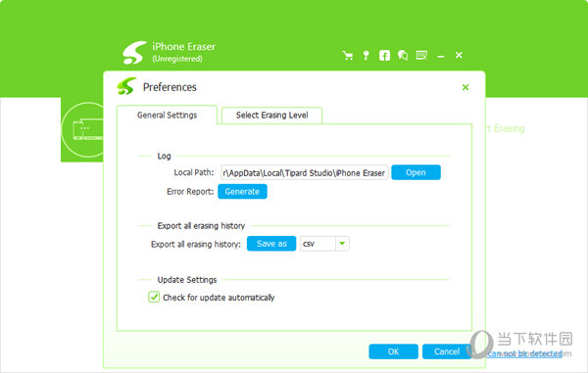
Task: Open the register key icon
Action: (366, 56)
